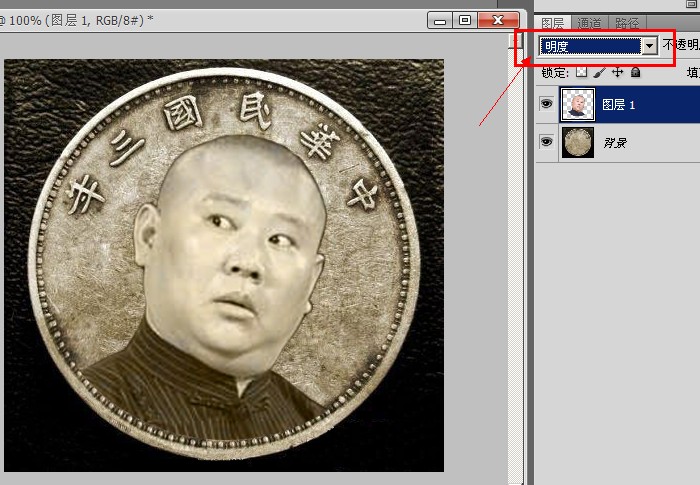Click the blend mode dropdown arrow button
Screen dimensions: 700x485
(650, 46)
